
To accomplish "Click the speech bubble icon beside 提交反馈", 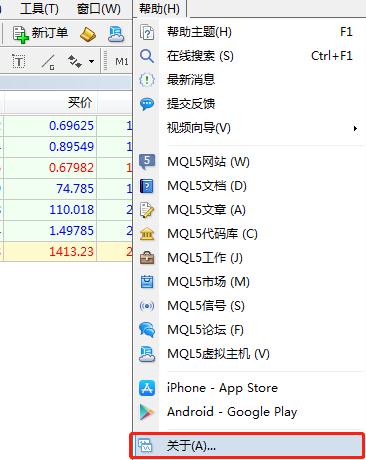I will pos(147,104).
